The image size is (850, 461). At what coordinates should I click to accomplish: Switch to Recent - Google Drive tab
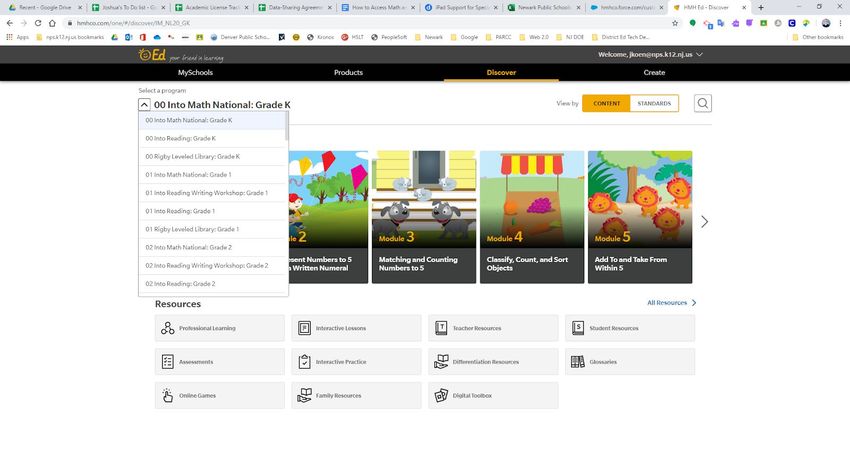(x=44, y=8)
